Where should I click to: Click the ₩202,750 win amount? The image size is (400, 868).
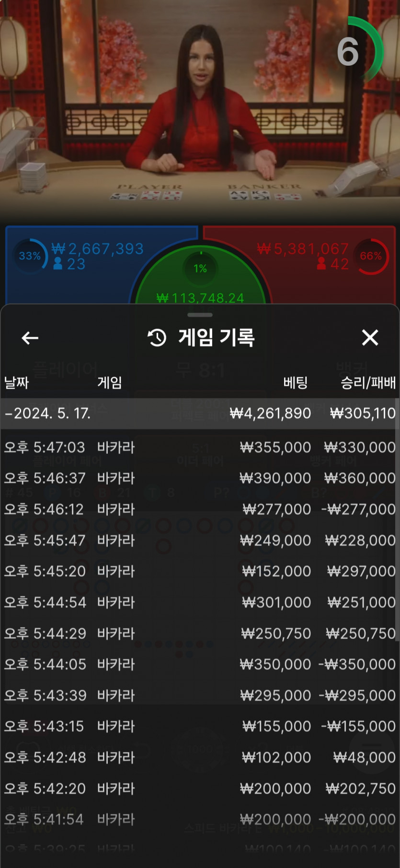point(361,788)
